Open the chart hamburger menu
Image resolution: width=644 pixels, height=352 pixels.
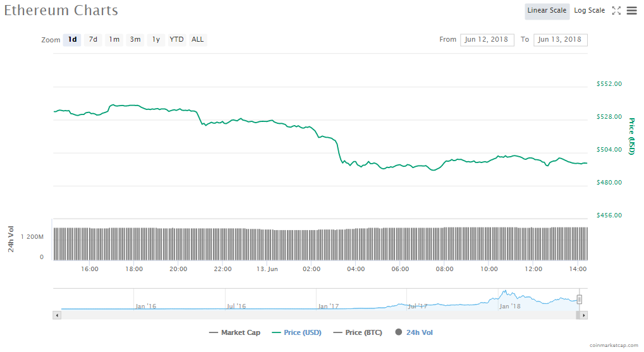(631, 11)
